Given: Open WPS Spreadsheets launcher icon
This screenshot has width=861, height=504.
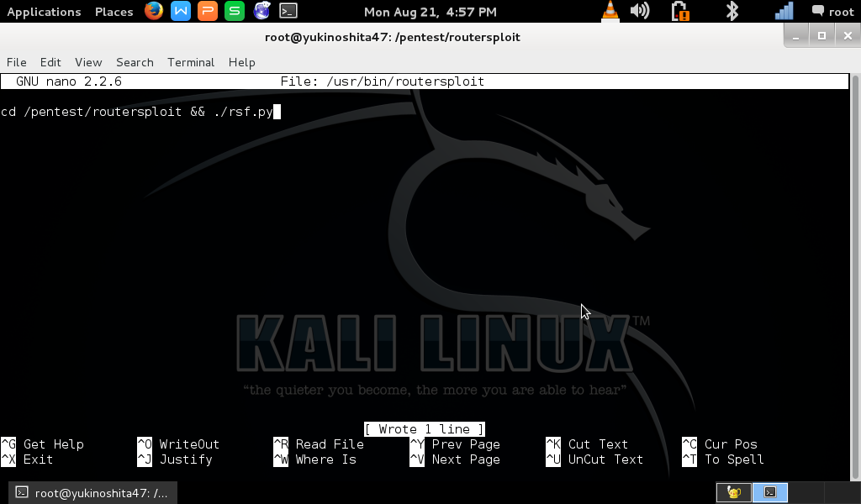Looking at the screenshot, I should (235, 11).
